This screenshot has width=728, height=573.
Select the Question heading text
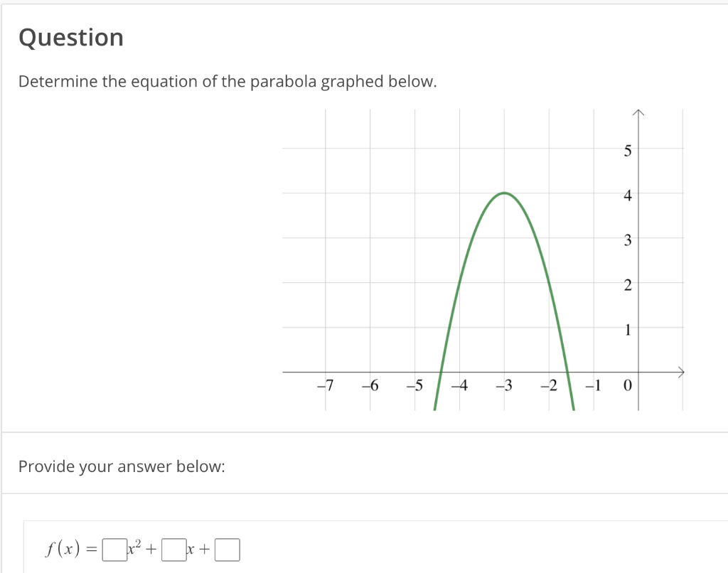click(71, 37)
